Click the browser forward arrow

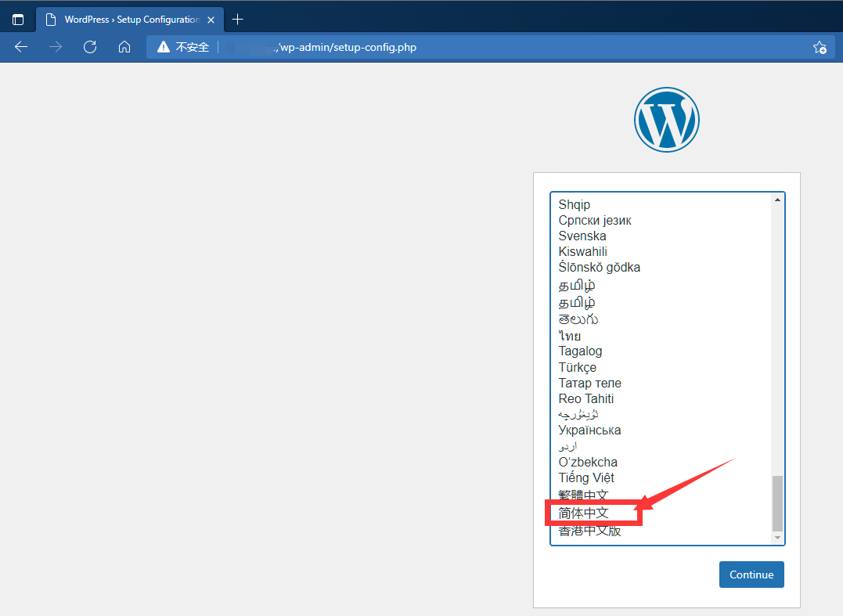pyautogui.click(x=56, y=47)
